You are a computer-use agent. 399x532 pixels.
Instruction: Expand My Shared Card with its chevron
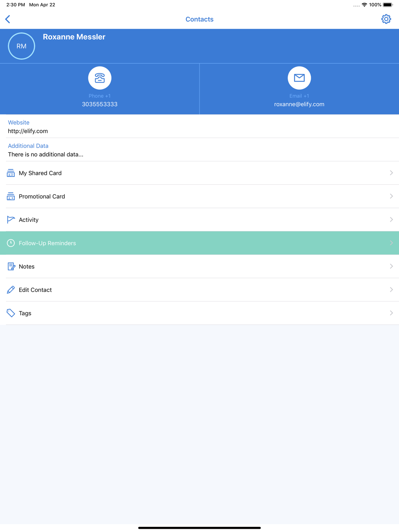391,173
